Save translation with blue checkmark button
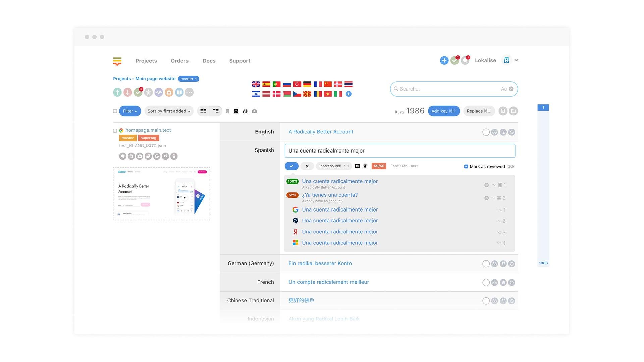This screenshot has height=362, width=644. coord(291,166)
